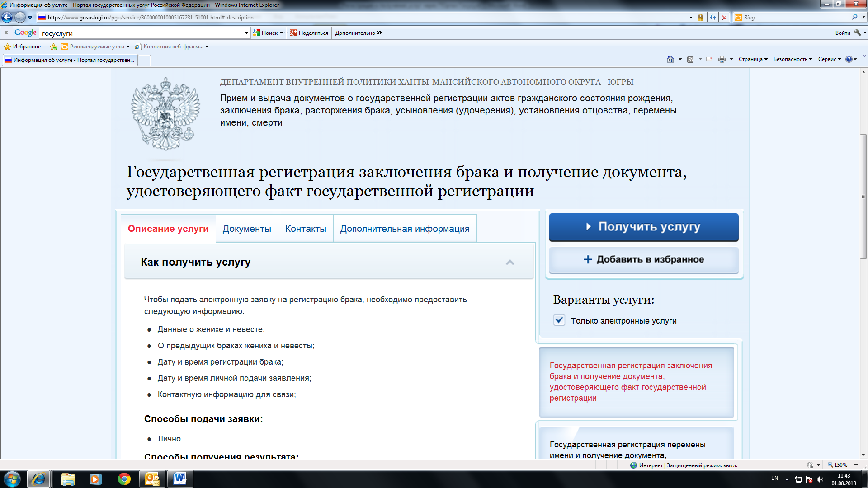The width and height of the screenshot is (868, 488).
Task: Uncheck Только электронные услуги checkbox
Action: pos(559,320)
